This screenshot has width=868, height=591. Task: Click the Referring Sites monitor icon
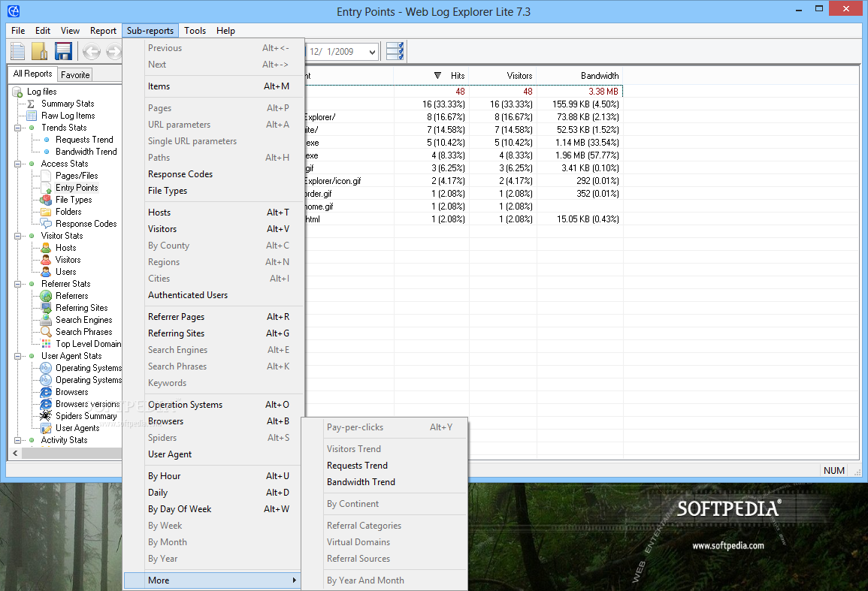47,308
